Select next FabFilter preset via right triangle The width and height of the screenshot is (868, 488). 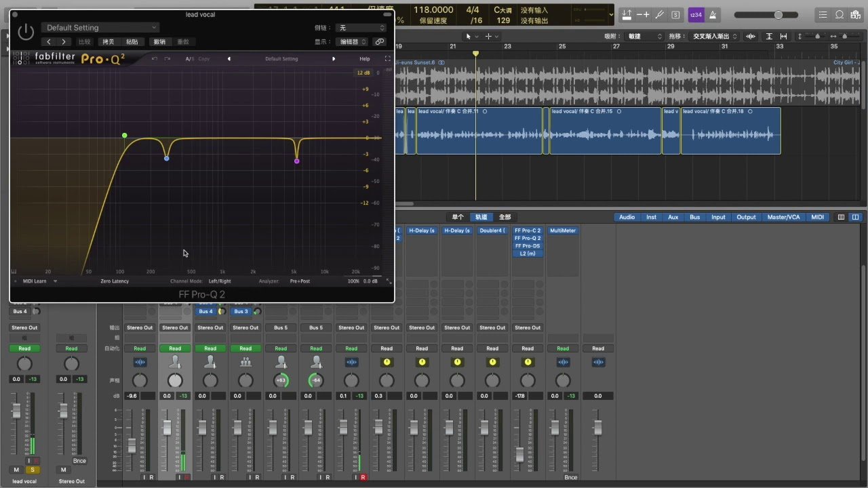pos(334,59)
